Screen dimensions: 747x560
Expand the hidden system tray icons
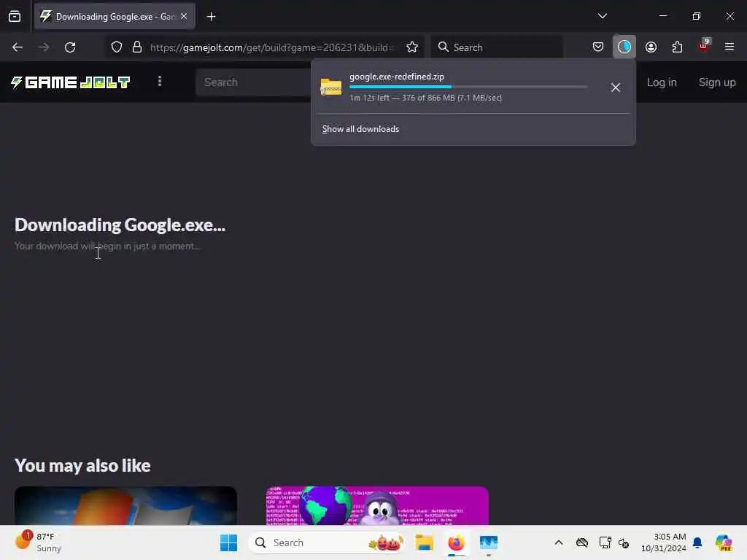[559, 542]
